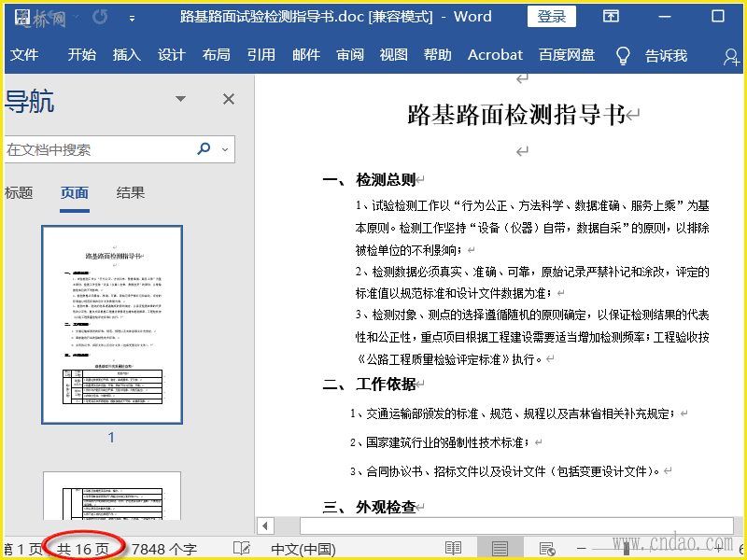Switch to Web Layout view icon
Image resolution: width=747 pixels, height=560 pixels.
[x=547, y=549]
